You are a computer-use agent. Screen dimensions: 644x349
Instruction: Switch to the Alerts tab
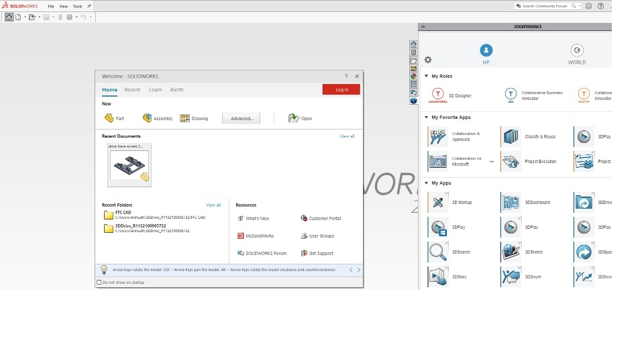click(176, 90)
